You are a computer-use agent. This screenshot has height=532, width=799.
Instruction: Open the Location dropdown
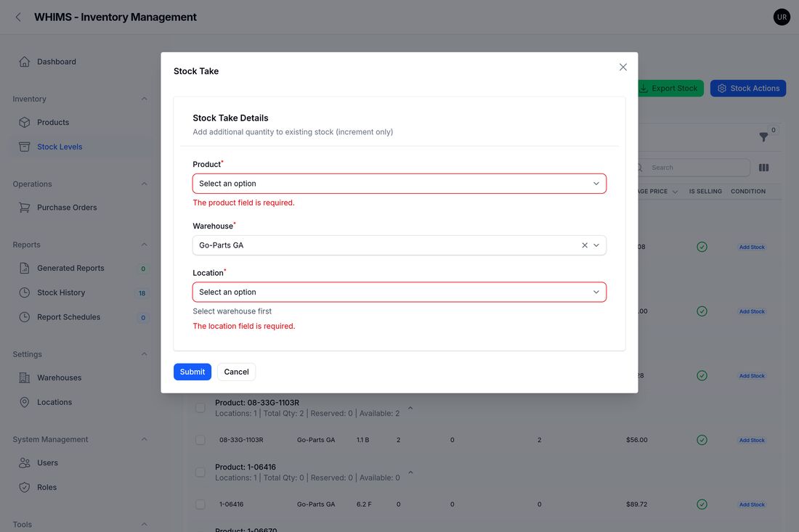coord(399,292)
